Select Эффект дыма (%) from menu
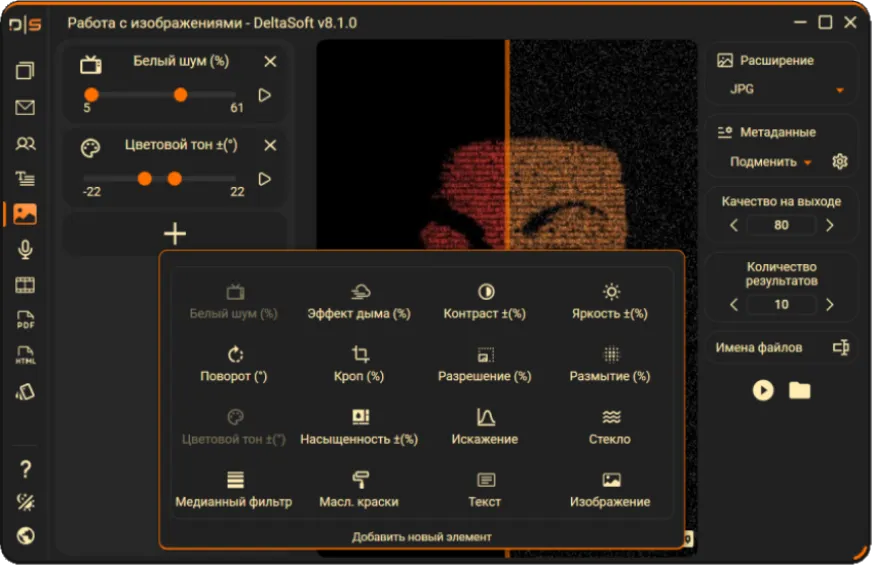 click(x=359, y=302)
